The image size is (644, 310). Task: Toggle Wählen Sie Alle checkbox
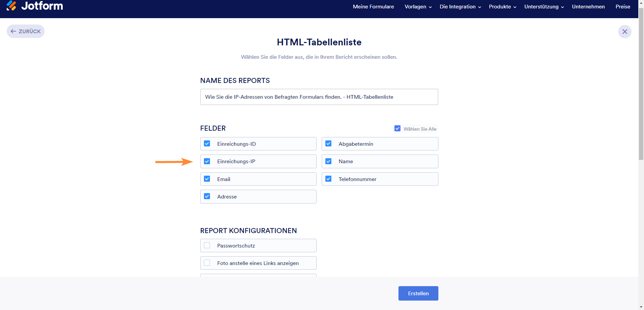397,129
